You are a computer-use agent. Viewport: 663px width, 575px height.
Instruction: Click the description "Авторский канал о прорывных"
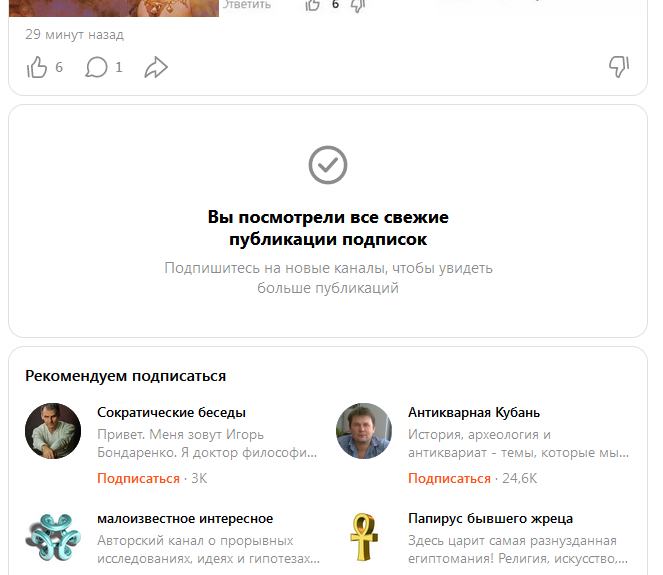click(x=195, y=541)
